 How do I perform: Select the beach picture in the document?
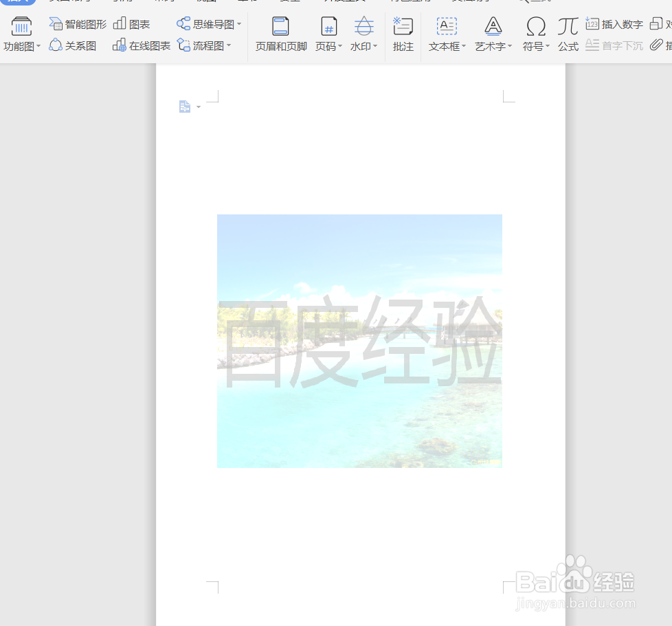(359, 341)
